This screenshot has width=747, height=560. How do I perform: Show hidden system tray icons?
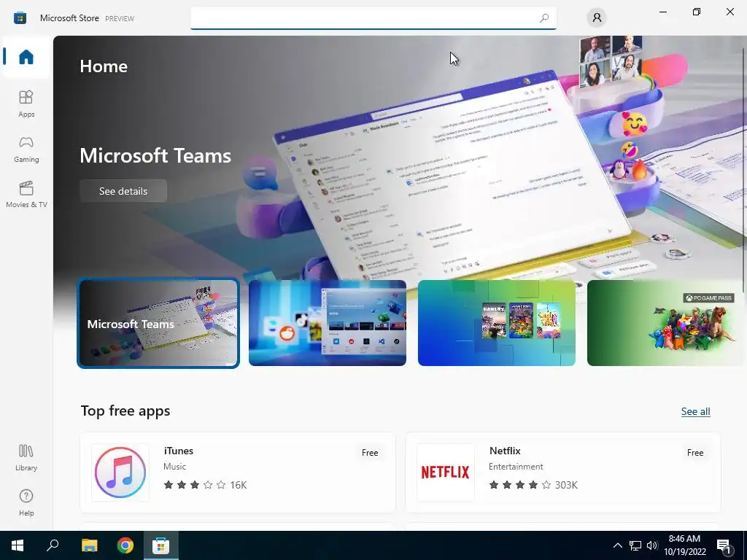(617, 545)
